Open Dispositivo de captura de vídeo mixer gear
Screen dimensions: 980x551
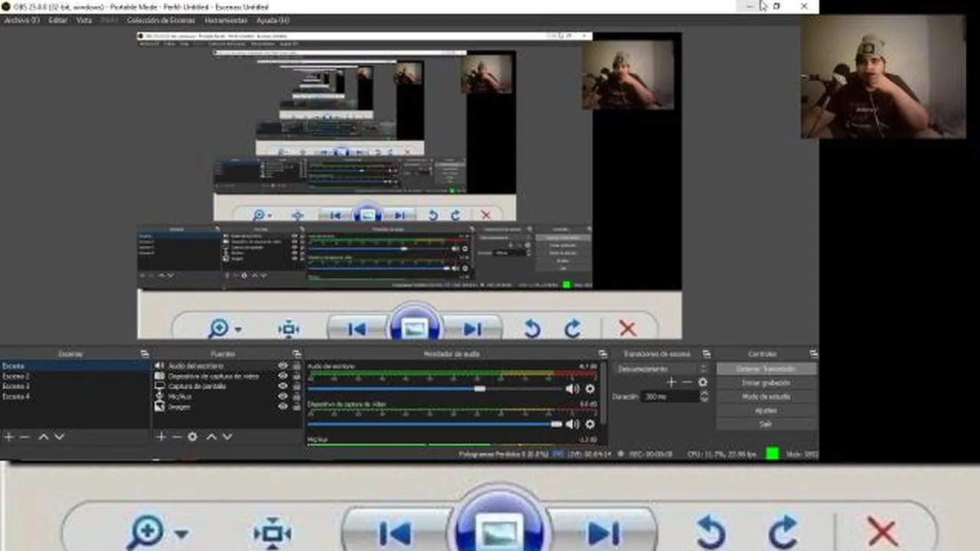[x=590, y=424]
